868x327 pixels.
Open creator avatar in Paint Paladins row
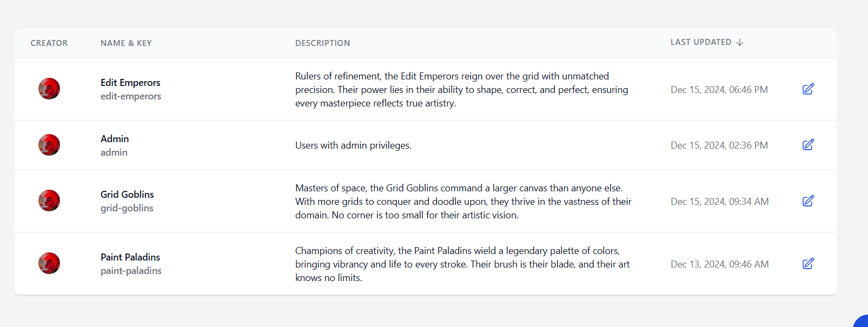point(49,263)
